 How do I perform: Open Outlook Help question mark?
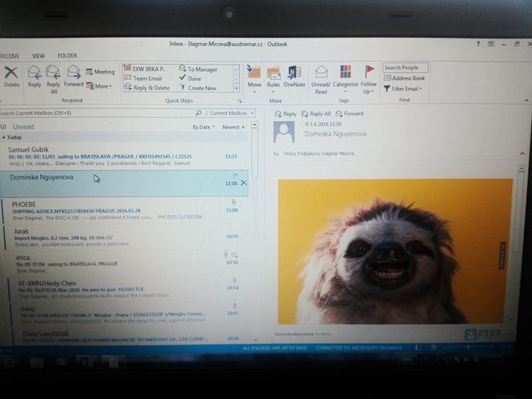[478, 44]
